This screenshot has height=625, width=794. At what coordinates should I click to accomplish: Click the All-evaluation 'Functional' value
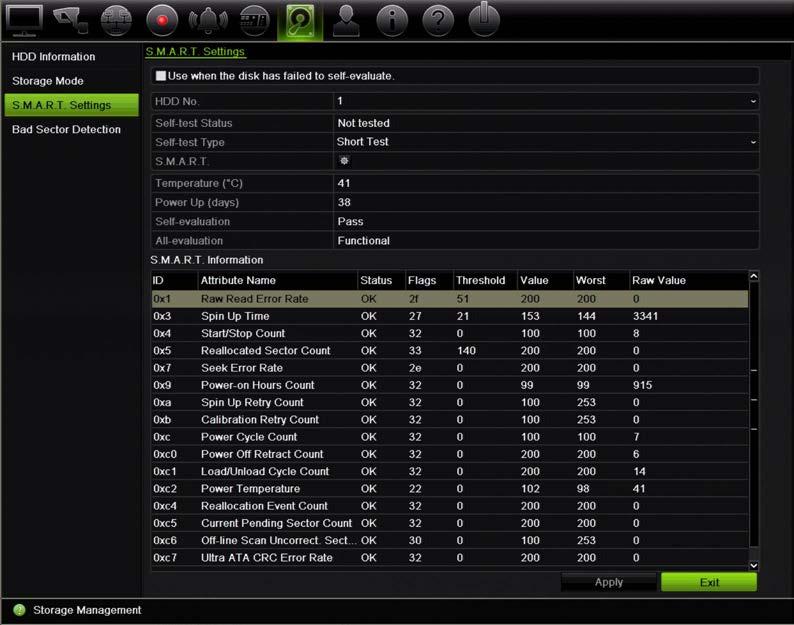point(364,241)
